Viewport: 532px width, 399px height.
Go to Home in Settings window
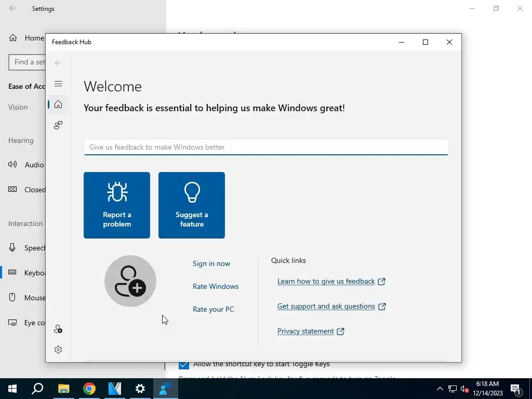[26, 38]
